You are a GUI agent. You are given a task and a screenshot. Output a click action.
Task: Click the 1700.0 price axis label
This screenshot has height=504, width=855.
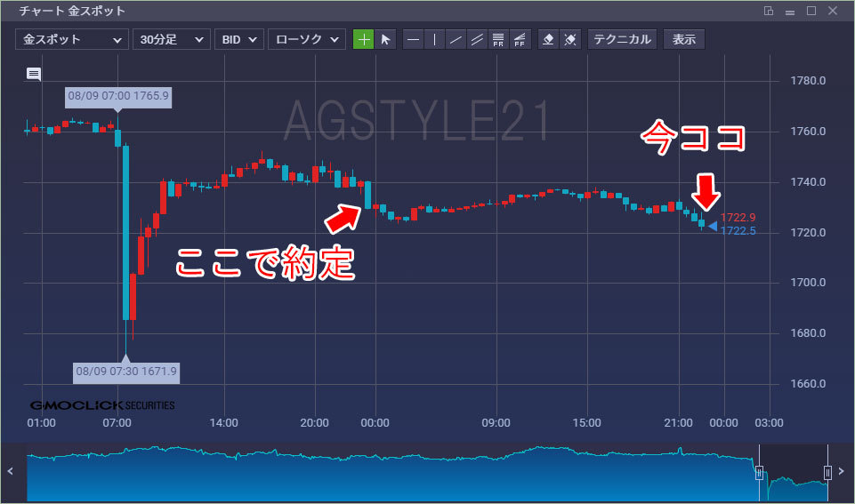[808, 283]
